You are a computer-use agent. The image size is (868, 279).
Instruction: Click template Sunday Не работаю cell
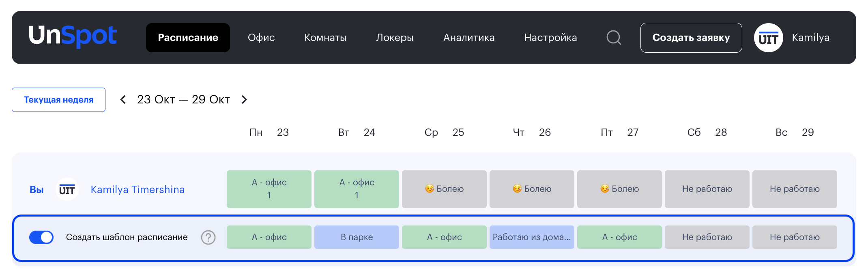[x=795, y=237]
